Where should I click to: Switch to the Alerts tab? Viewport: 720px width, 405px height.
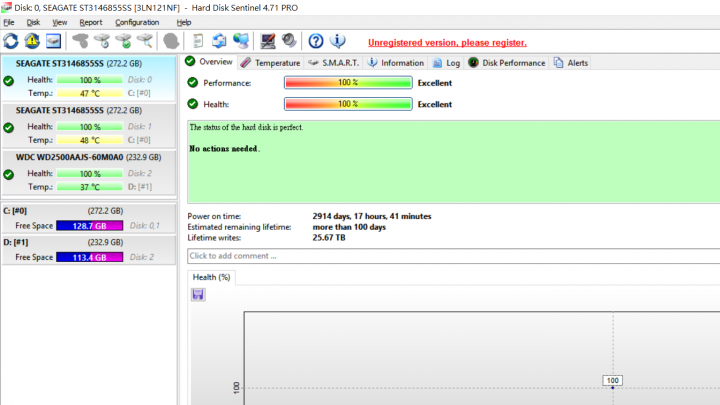coord(571,63)
